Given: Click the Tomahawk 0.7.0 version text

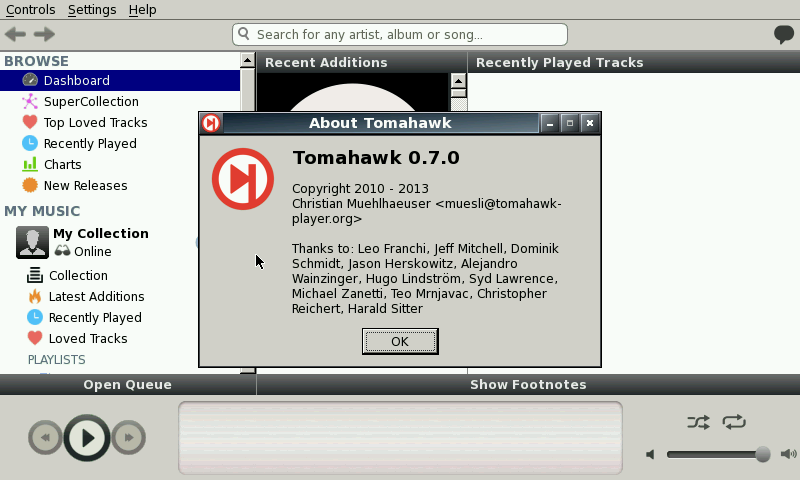Looking at the screenshot, I should pyautogui.click(x=376, y=158).
